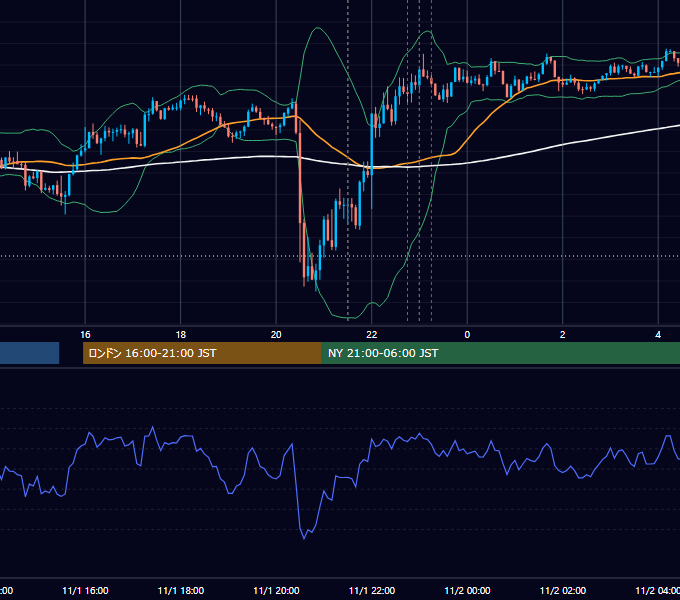This screenshot has width=680, height=600.
Task: Click the 11/1 20:00 date label
Action: tap(276, 590)
